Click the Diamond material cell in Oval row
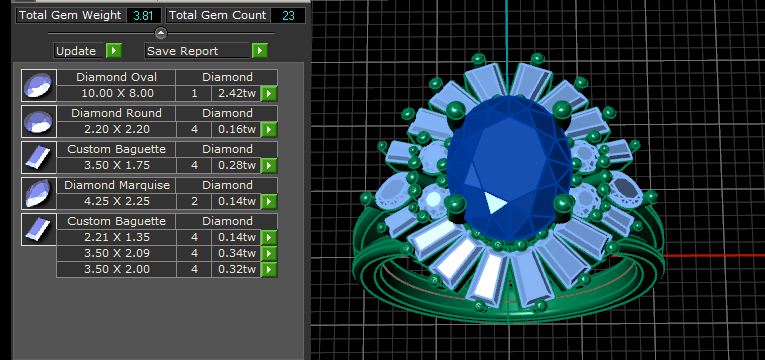The width and height of the screenshot is (765, 360). 227,77
